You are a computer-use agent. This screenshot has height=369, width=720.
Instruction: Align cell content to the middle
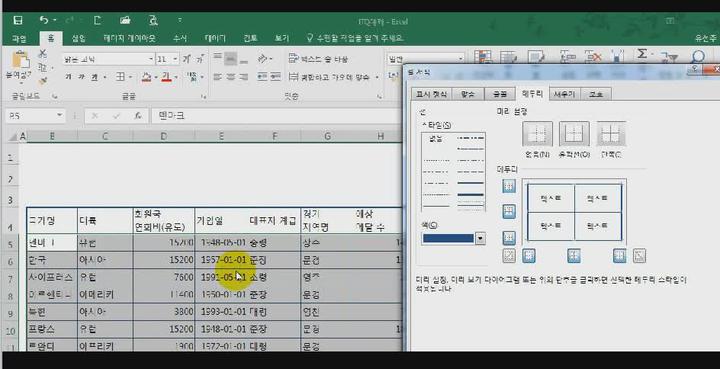coord(231,58)
